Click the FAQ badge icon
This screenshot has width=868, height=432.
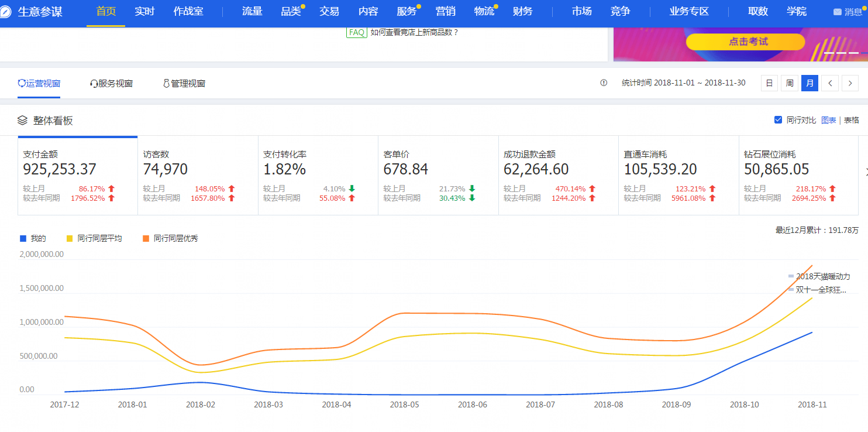pos(356,33)
